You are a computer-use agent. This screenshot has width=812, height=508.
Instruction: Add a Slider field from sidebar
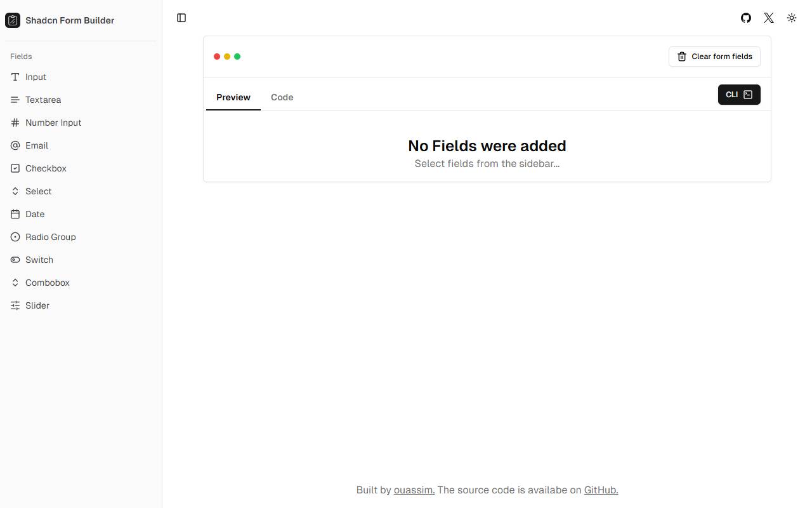[x=81, y=305]
